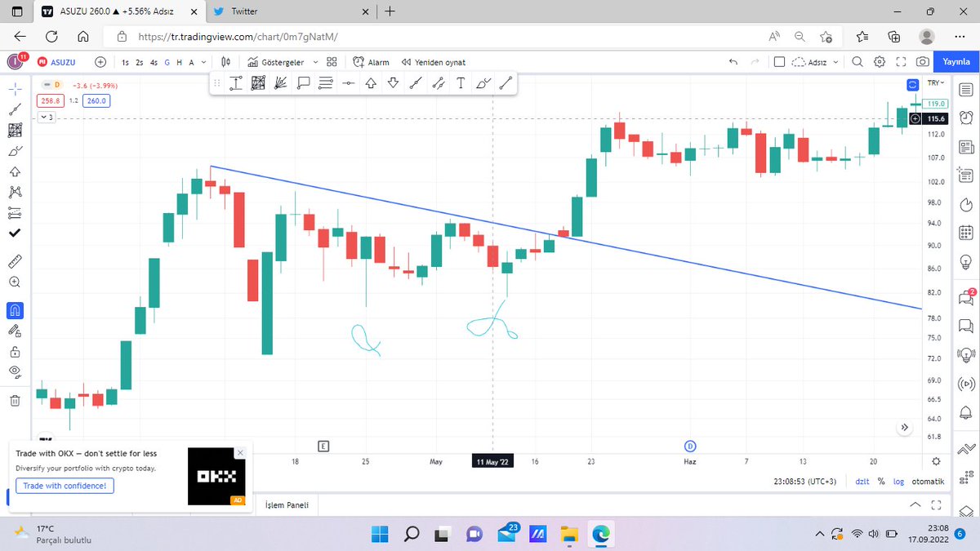Select the G daily timeframe
The image size is (980, 551).
point(167,62)
